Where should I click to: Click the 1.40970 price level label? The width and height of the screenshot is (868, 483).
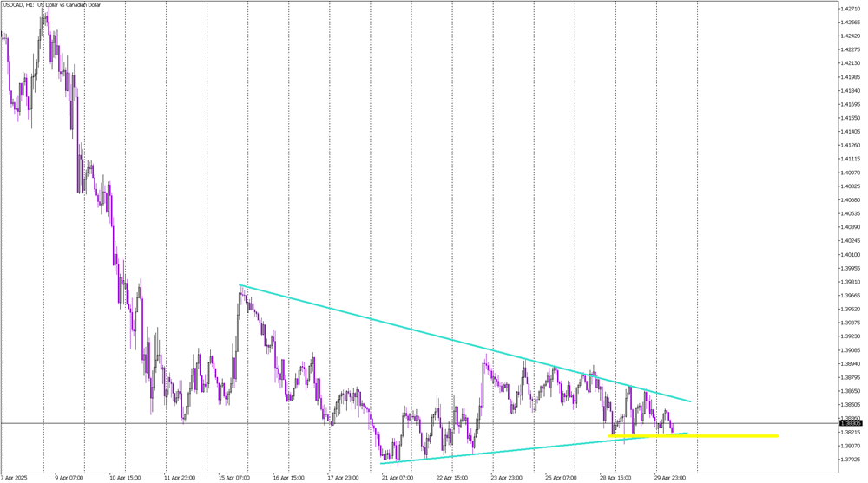pos(851,173)
